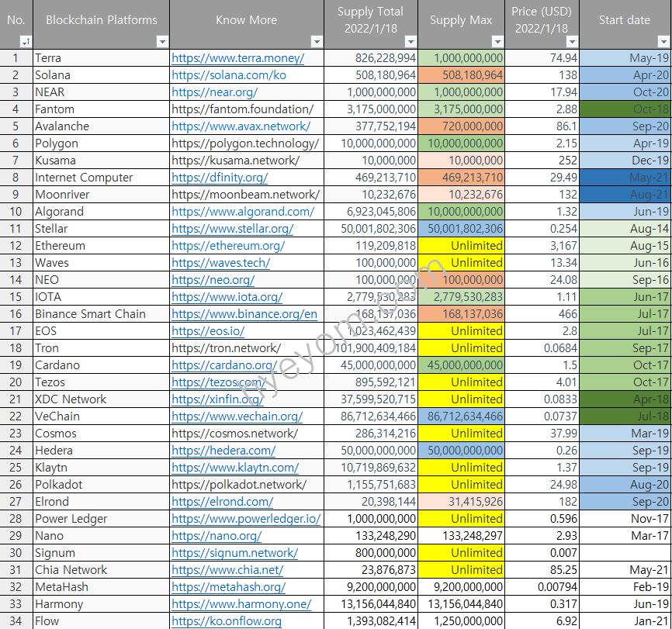The height and width of the screenshot is (629, 672).
Task: Select the Fantom platform name cell
Action: 101,109
